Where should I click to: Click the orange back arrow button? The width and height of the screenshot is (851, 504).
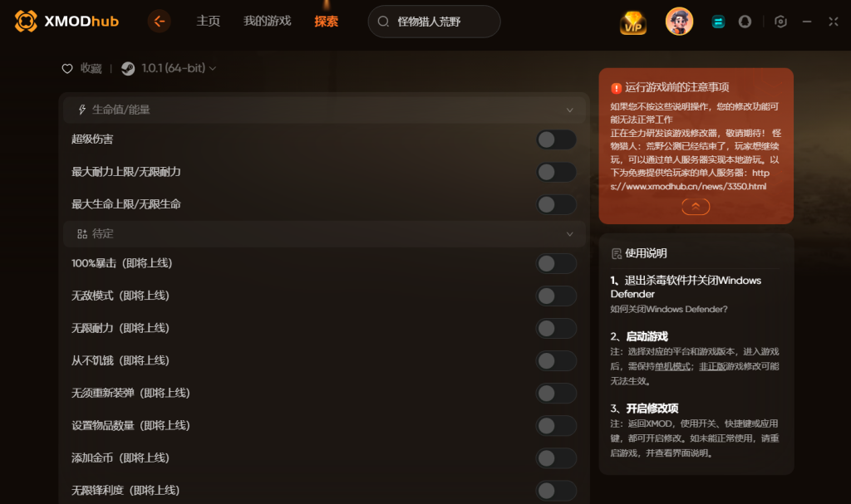pos(159,21)
